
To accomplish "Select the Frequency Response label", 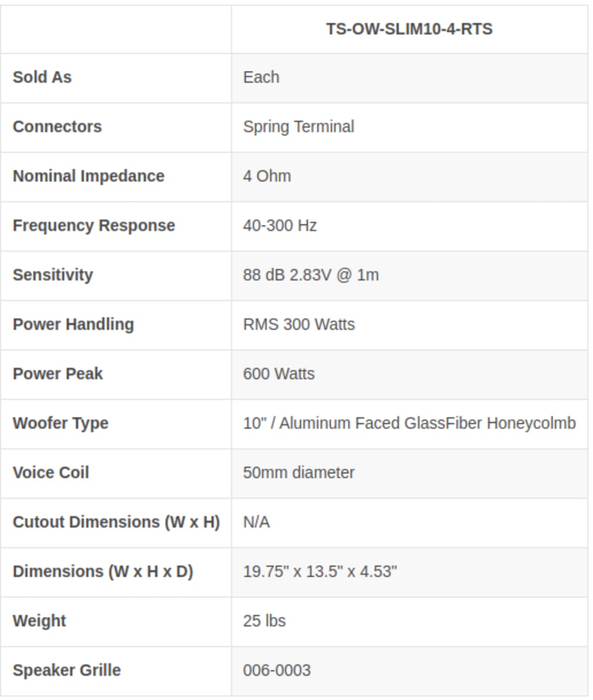I will 94,226.
